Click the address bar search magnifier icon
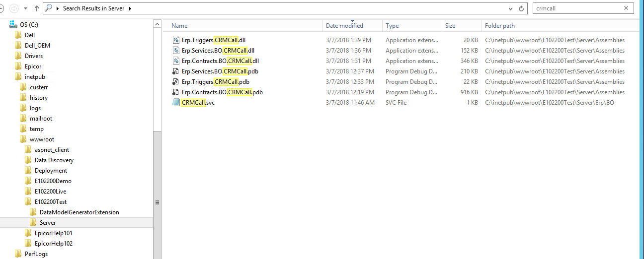Screen dimensions: 644x259 [49, 8]
